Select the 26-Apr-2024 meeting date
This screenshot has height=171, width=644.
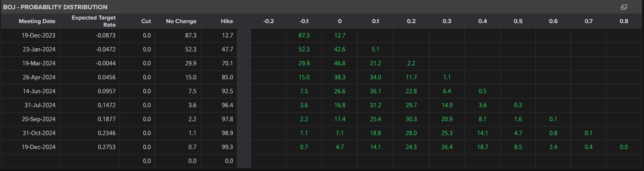pyautogui.click(x=39, y=77)
